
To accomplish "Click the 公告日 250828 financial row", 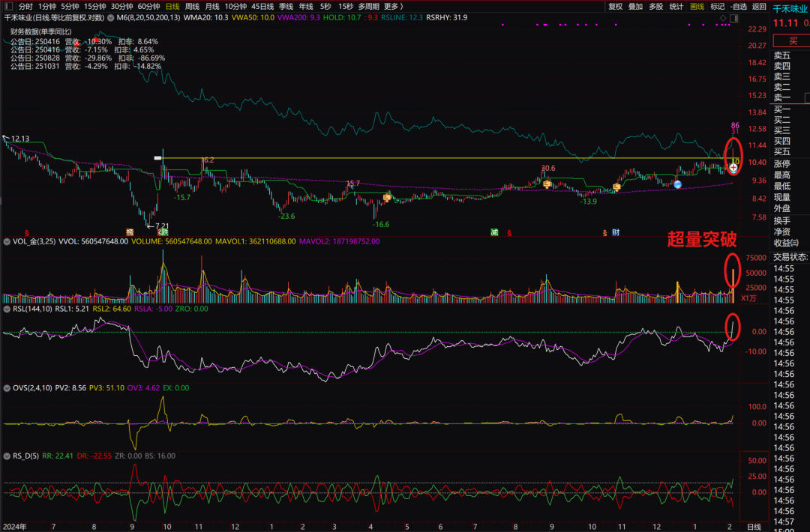I will point(88,58).
